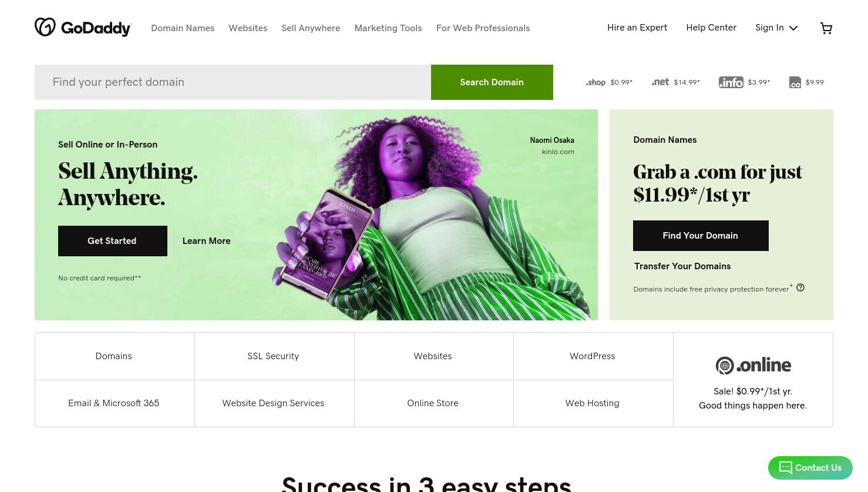Click the Get Started button
The width and height of the screenshot is (868, 492).
coord(113,241)
